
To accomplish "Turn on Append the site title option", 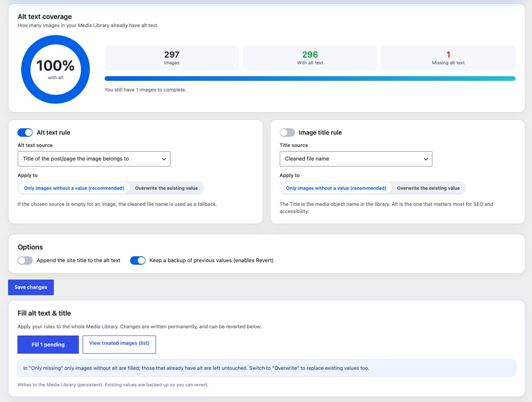I will 25,260.
